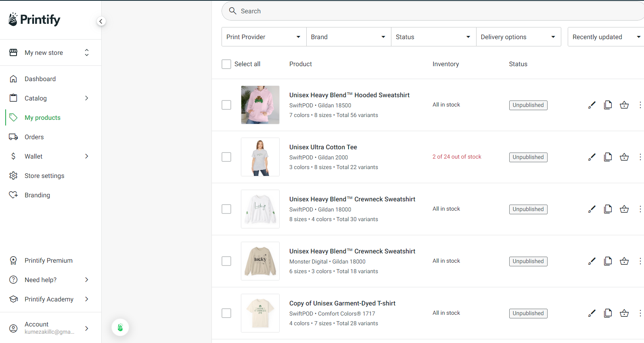Select the Hooded Sweatshirt row checkbox
This screenshot has width=644, height=343.
click(x=226, y=105)
